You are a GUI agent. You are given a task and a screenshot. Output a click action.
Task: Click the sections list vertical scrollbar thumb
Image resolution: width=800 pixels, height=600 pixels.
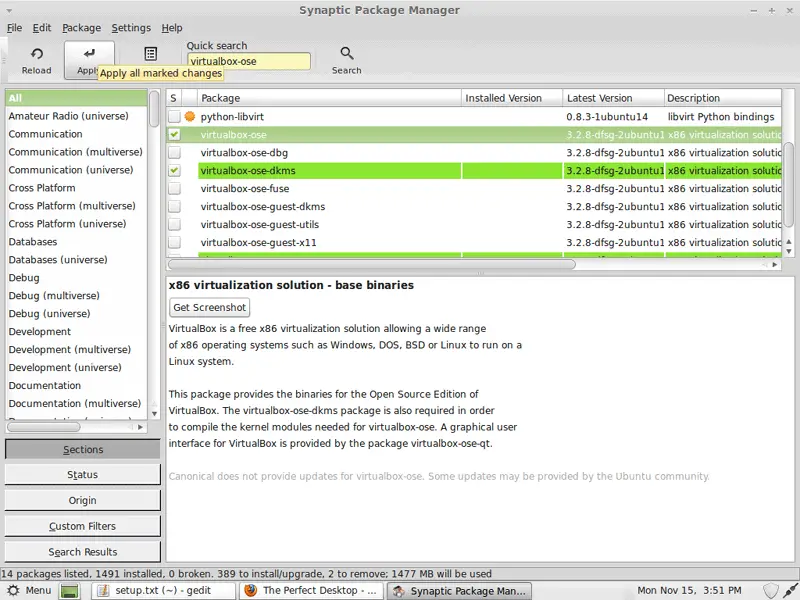154,109
